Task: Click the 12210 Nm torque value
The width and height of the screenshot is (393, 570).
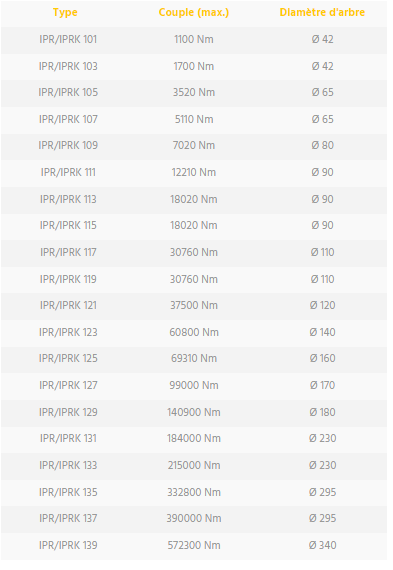Action: [x=194, y=173]
